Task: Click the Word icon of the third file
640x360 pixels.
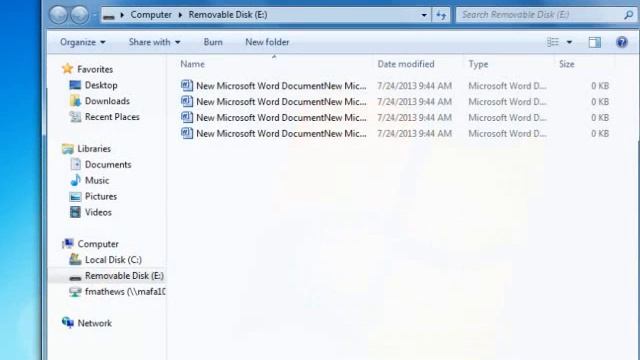Action: (187, 117)
